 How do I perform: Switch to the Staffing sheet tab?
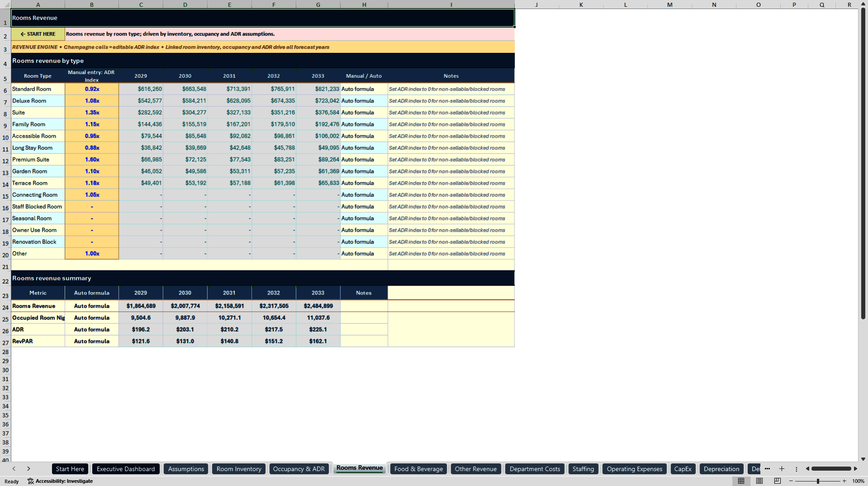[x=583, y=469]
